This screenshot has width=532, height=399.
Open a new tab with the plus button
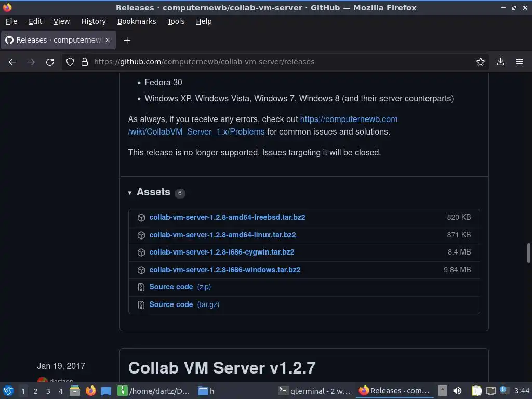pyautogui.click(x=127, y=41)
